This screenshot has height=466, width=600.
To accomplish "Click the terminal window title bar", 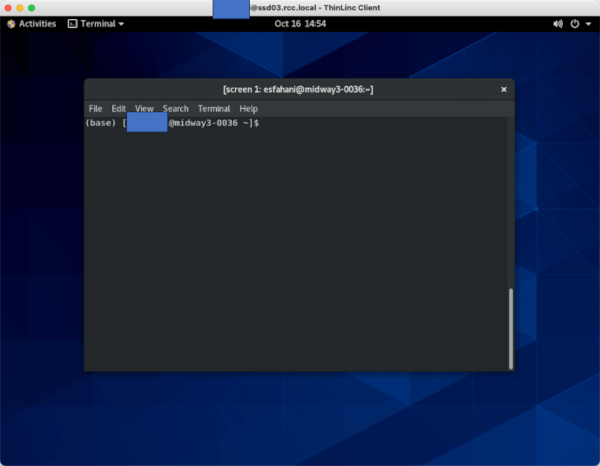I will 298,89.
